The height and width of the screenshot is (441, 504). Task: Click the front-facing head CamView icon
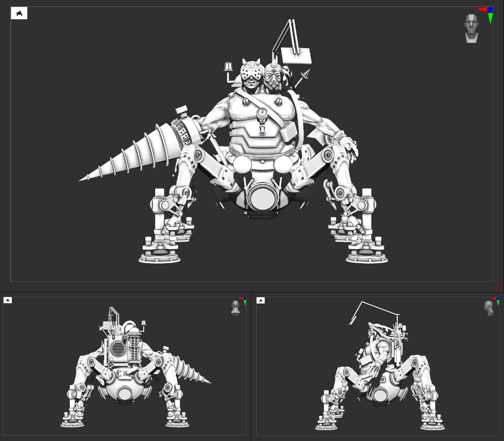click(x=472, y=28)
